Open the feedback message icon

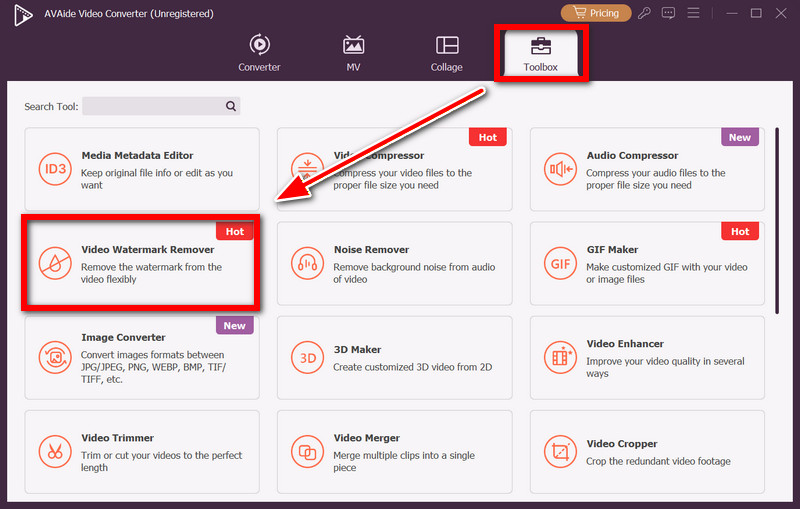pos(668,13)
